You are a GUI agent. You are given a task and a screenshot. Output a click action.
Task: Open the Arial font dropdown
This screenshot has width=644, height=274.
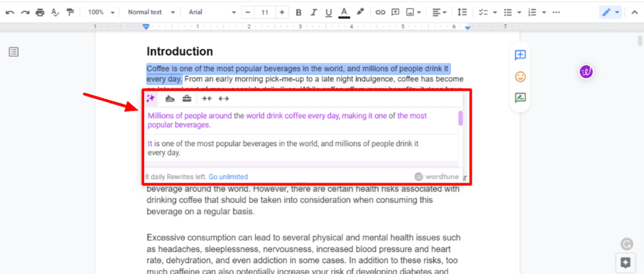point(212,12)
